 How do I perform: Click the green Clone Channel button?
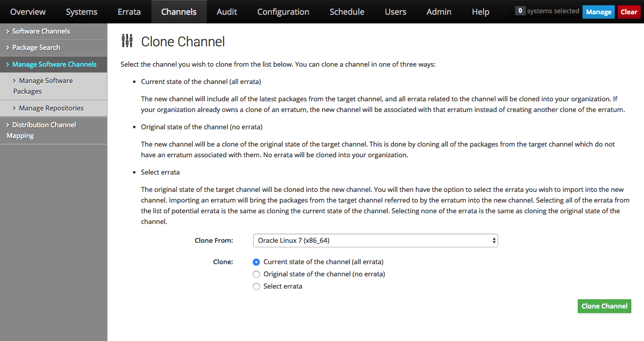click(x=604, y=306)
